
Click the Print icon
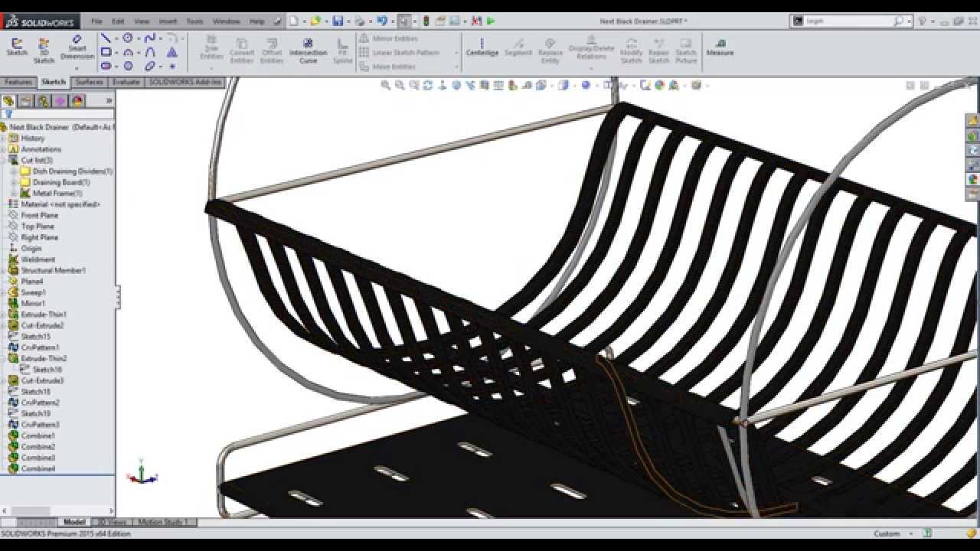coord(360,21)
